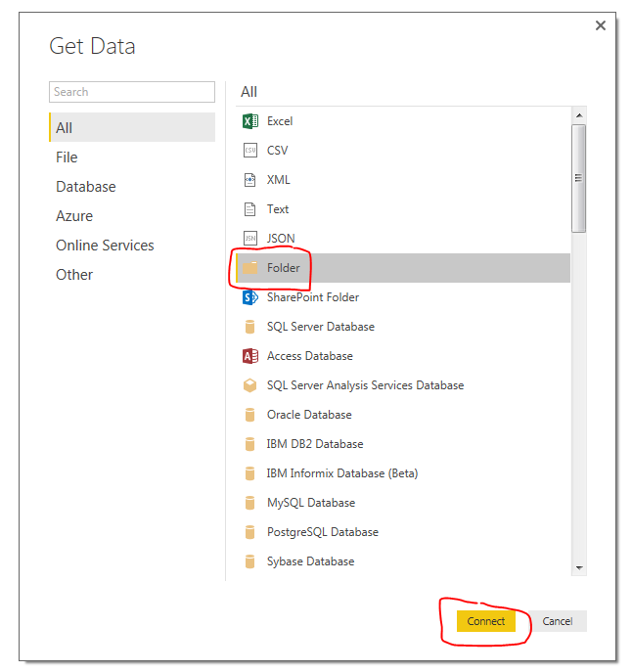Click the Sybase Database icon
This screenshot has width=632, height=672.
(250, 561)
